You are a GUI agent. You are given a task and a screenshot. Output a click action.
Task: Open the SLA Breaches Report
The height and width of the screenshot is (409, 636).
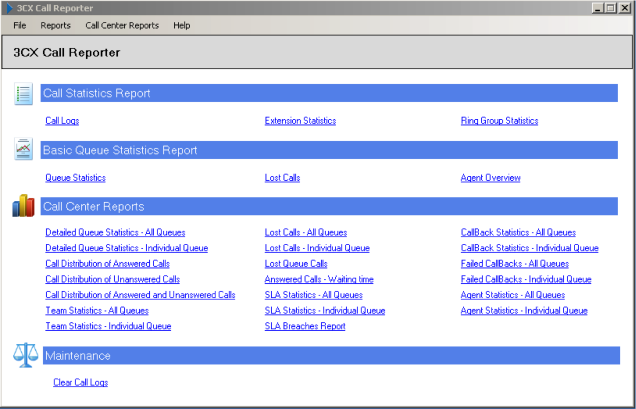point(305,326)
